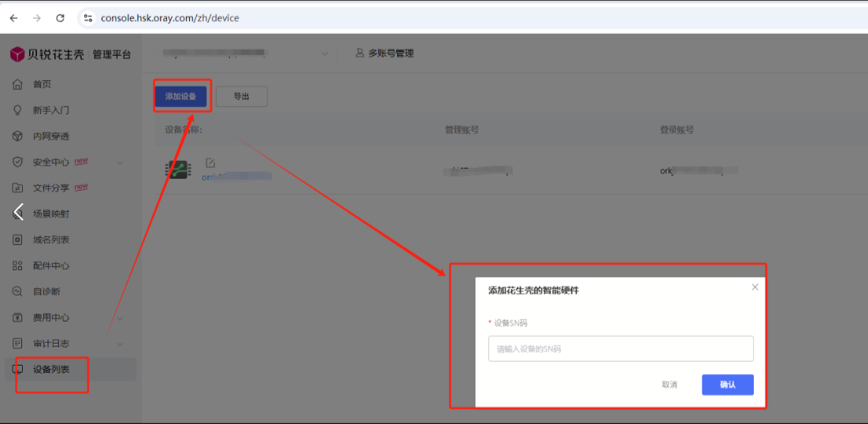Click the 费用中心 icon
868x424 pixels.
click(x=17, y=318)
